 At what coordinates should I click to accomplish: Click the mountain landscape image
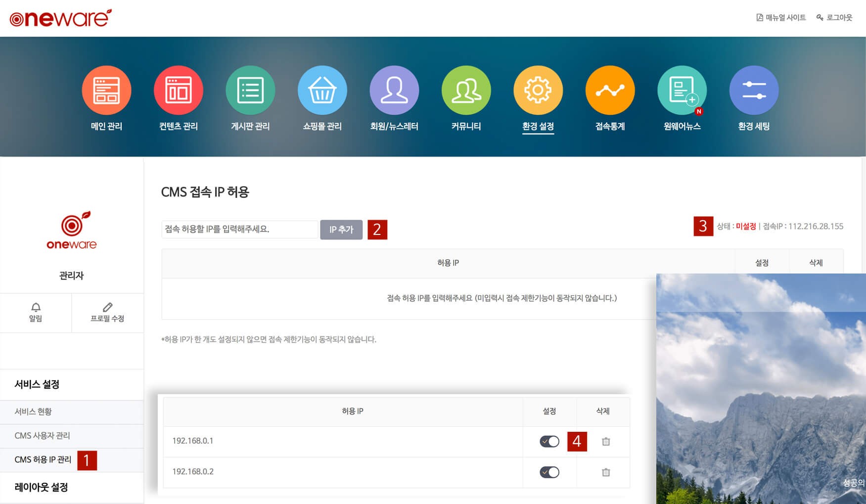point(761,389)
